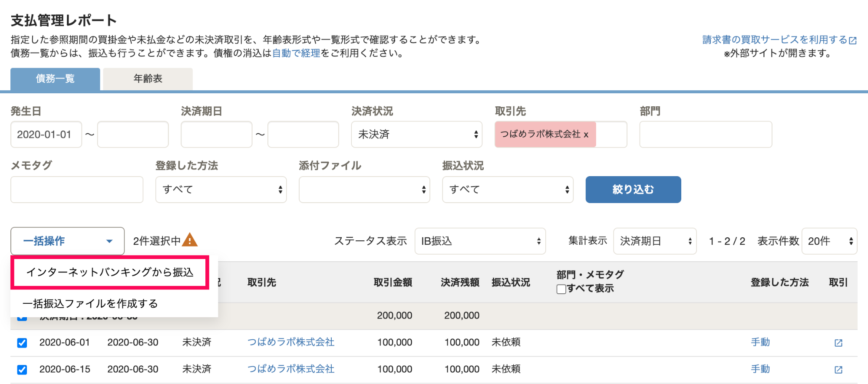
Task: Click the 振込状況 column header in the table
Action: click(511, 282)
